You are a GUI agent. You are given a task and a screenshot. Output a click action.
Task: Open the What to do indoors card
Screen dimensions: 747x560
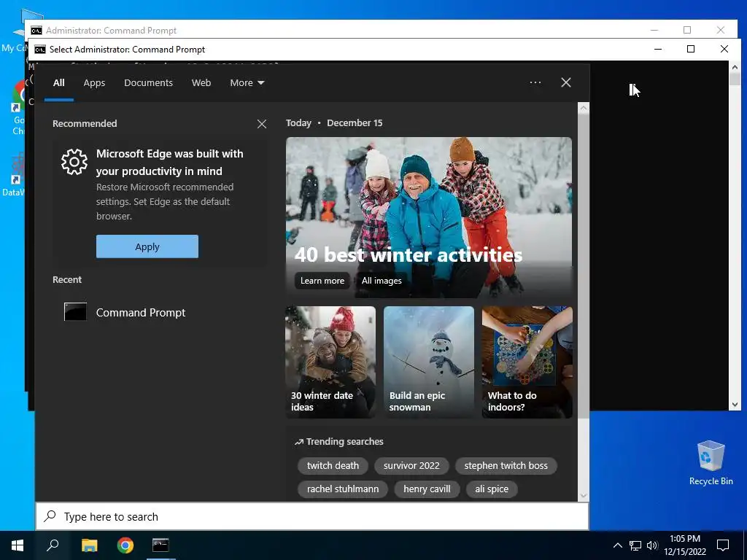(x=527, y=362)
